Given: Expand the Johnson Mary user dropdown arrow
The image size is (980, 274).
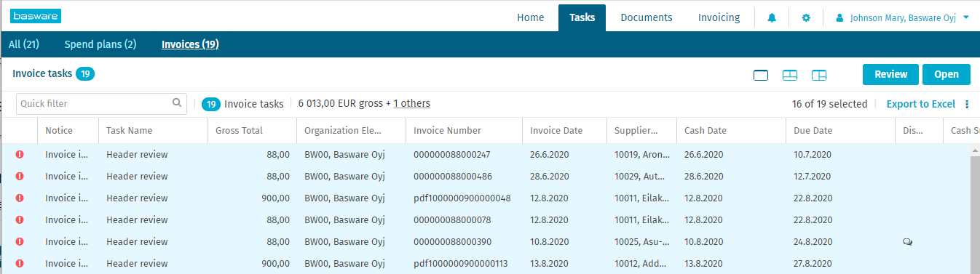Looking at the screenshot, I should click(x=965, y=17).
